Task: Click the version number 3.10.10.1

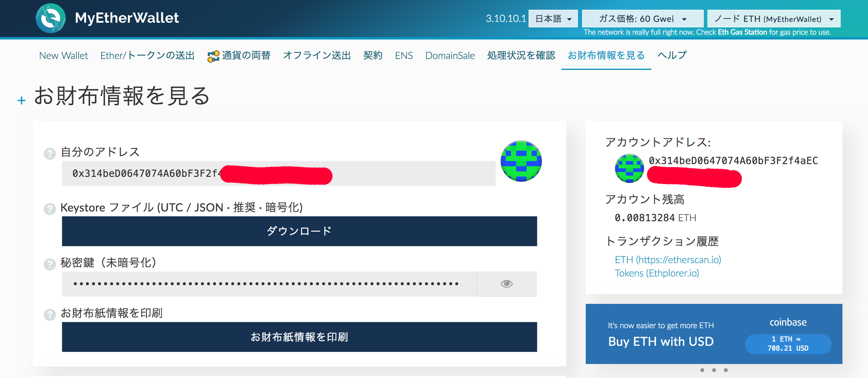Action: (x=506, y=18)
